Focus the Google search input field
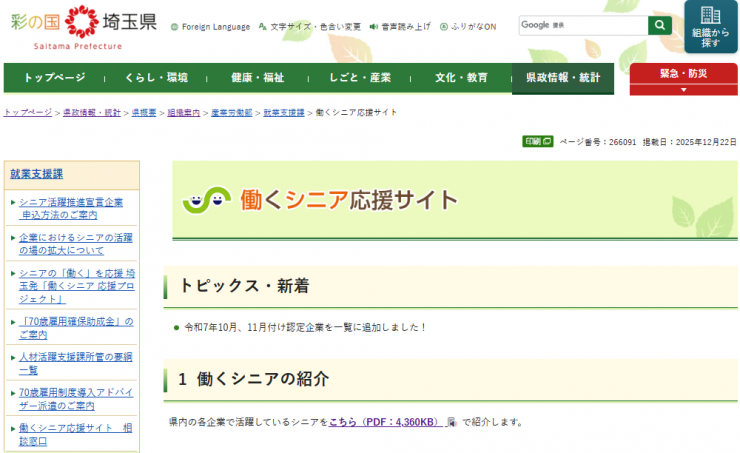Viewport: 740px width, 453px height. coord(584,25)
